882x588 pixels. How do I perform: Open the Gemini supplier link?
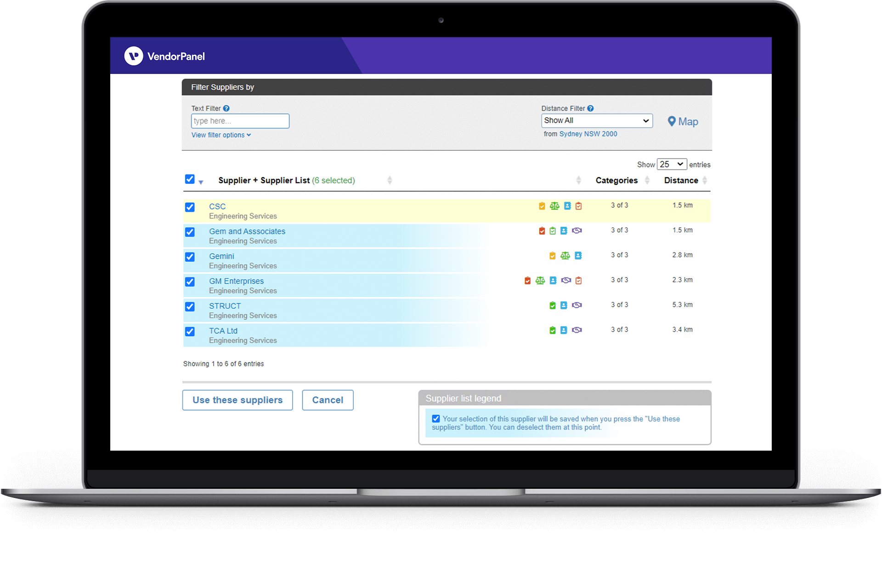221,256
